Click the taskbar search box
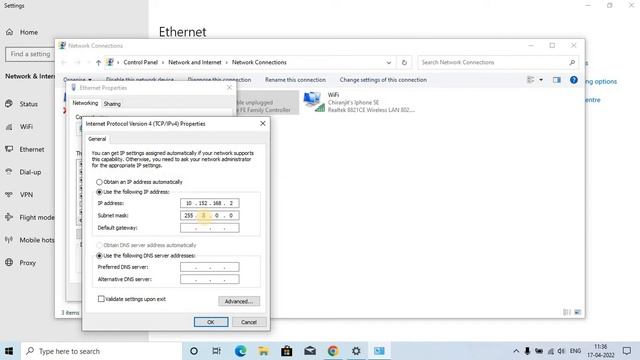Viewport: 640px width, 360px height. (x=102, y=351)
